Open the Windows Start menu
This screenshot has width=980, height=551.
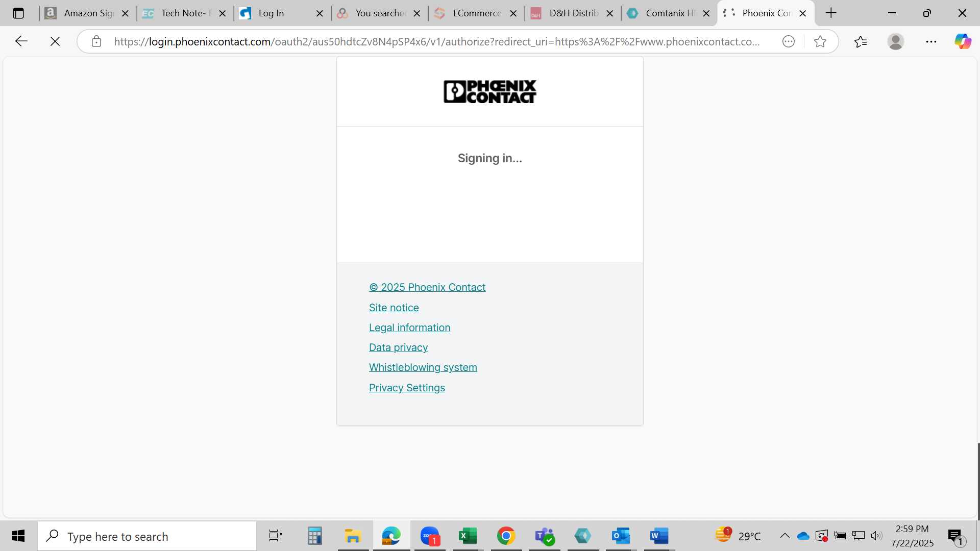[18, 536]
